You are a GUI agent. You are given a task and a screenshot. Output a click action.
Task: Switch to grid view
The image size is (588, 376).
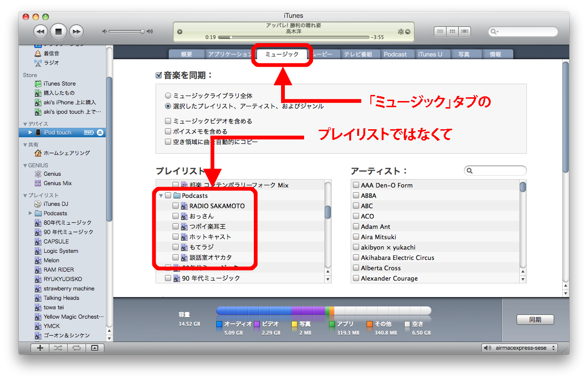(x=452, y=31)
